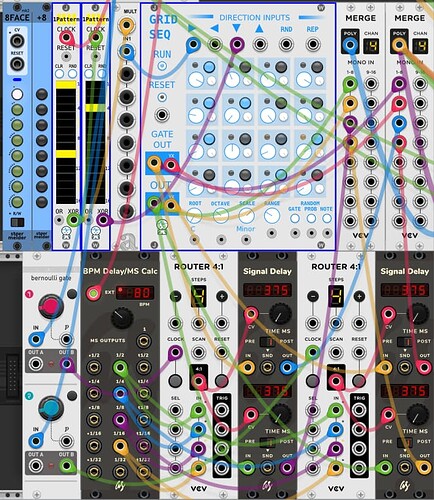Viewport: 434px width, 500px height.
Task: Click the 1/16 MS output jack
Action: (x=120, y=445)
